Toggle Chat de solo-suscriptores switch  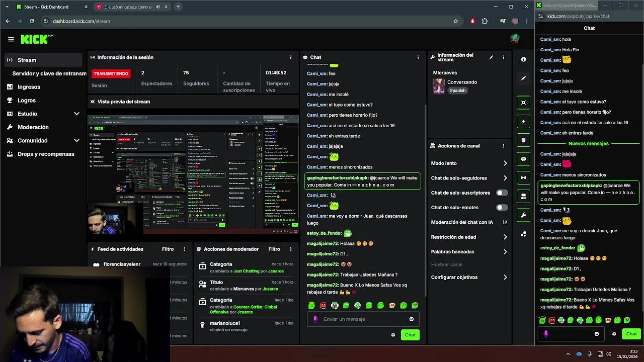click(502, 193)
